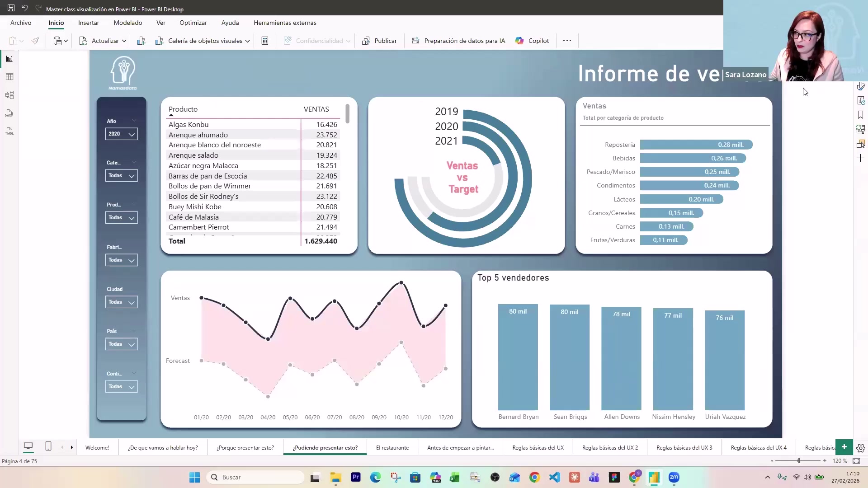The height and width of the screenshot is (488, 868).
Task: Open the Modelado ribbon tab
Action: coord(128,23)
